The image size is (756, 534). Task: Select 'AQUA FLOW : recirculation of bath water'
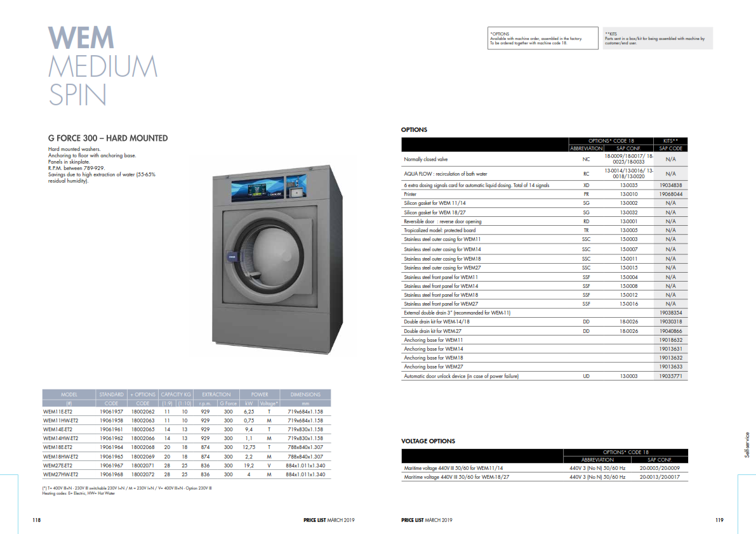pyautogui.click(x=446, y=174)
